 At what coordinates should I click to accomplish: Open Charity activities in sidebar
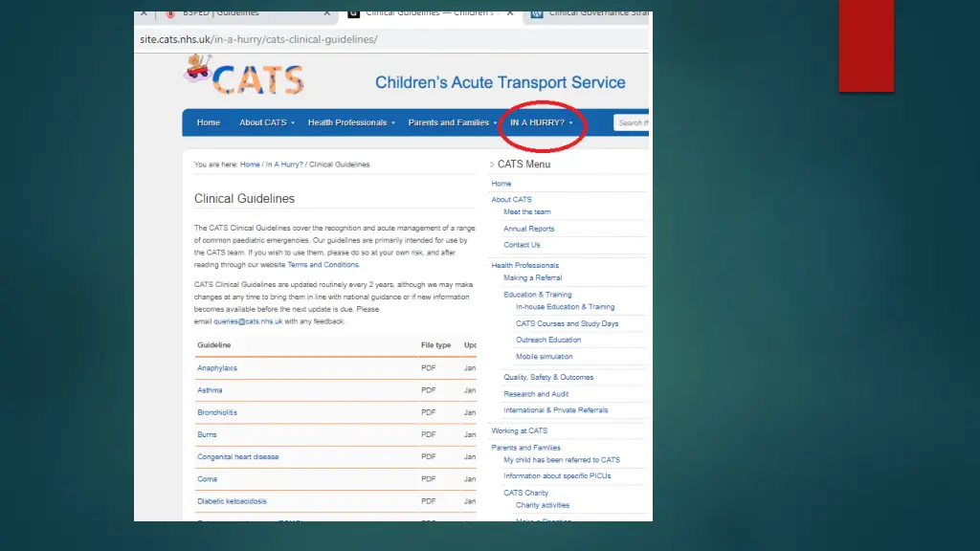tap(542, 505)
